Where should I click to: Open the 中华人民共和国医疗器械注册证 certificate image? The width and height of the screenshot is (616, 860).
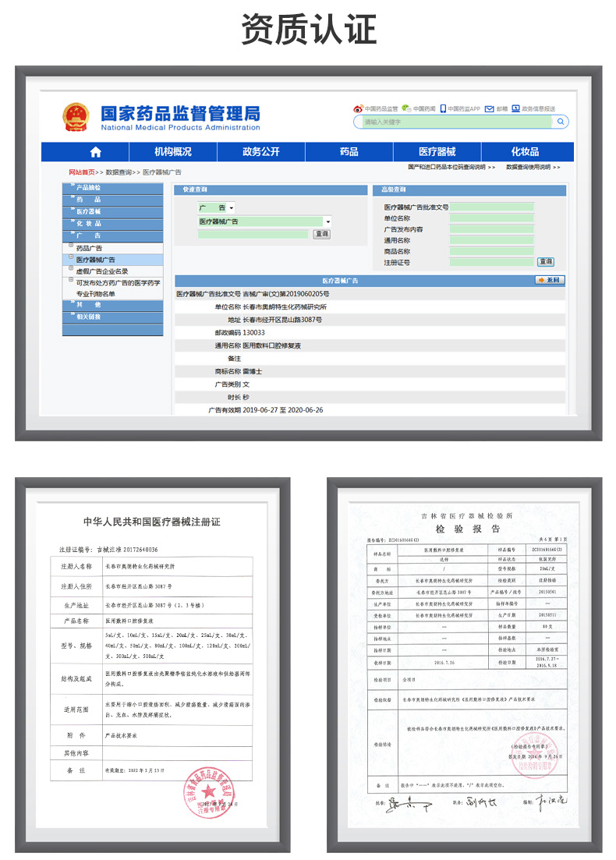(x=153, y=665)
